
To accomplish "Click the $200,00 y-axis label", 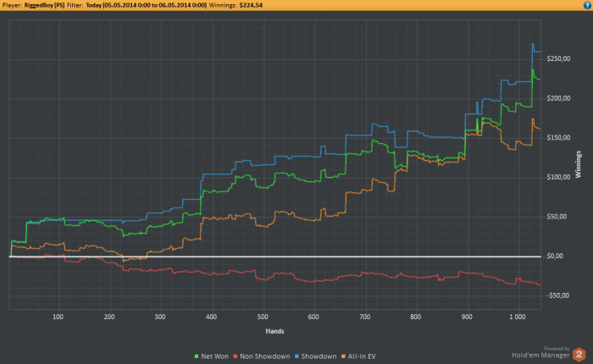I will [558, 98].
